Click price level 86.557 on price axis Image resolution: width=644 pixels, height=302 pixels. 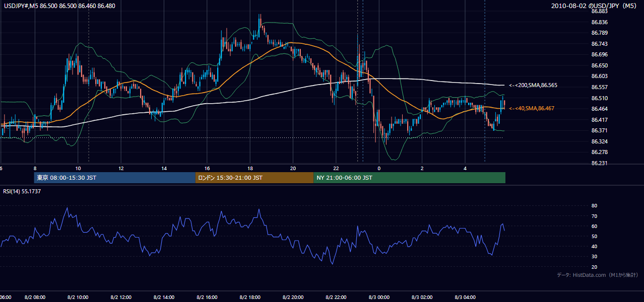[x=599, y=87]
